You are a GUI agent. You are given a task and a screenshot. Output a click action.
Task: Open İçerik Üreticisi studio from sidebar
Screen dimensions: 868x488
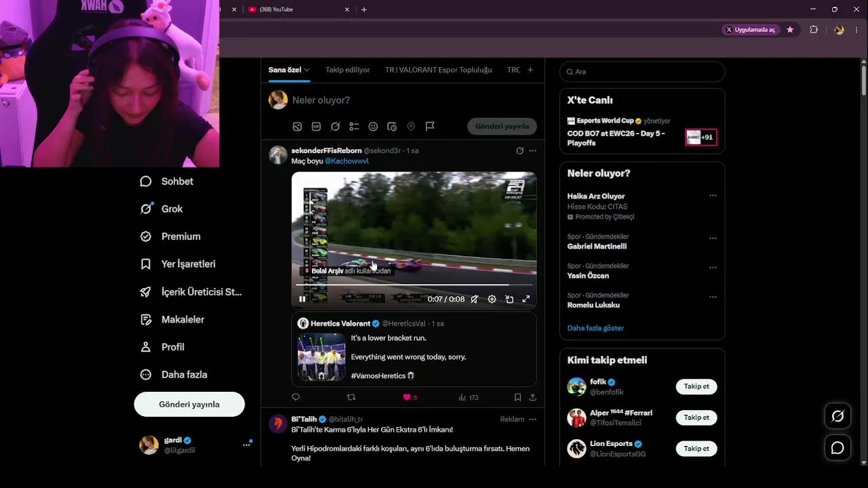pyautogui.click(x=191, y=292)
